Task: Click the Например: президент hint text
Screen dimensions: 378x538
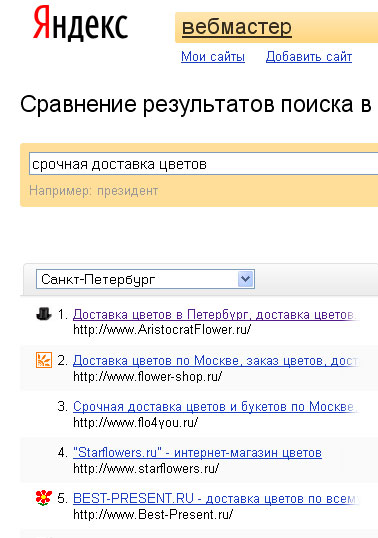Action: [94, 190]
